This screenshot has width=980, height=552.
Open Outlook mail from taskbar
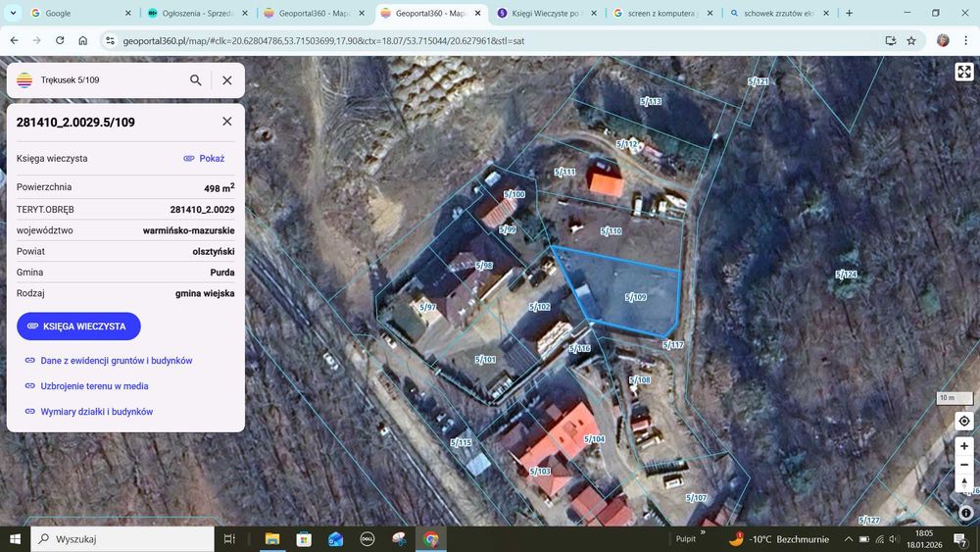[x=335, y=539]
